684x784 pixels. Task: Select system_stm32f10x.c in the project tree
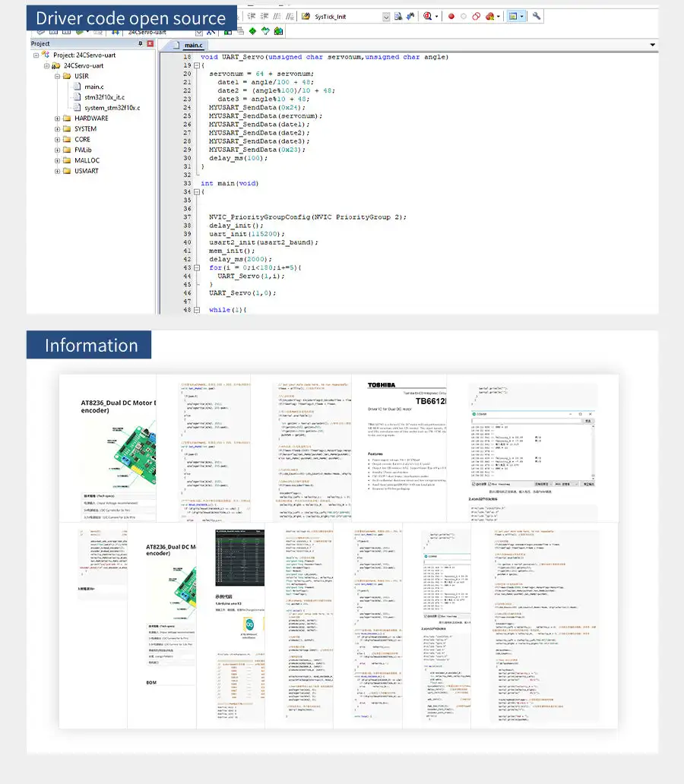112,108
